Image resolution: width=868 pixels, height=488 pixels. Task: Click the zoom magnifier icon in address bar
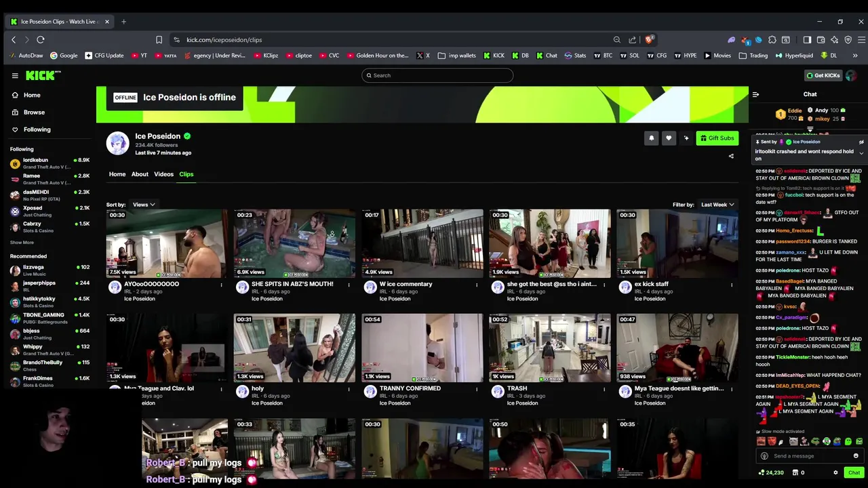tap(616, 40)
